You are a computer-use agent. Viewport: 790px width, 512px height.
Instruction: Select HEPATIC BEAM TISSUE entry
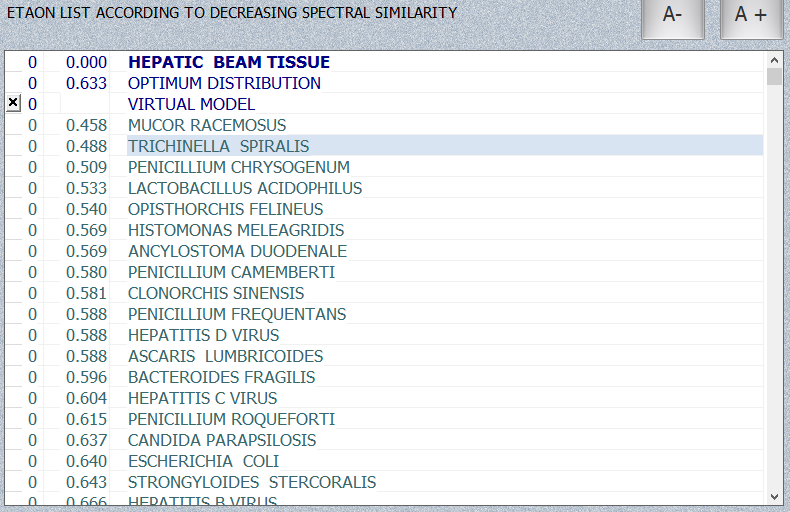click(x=228, y=62)
